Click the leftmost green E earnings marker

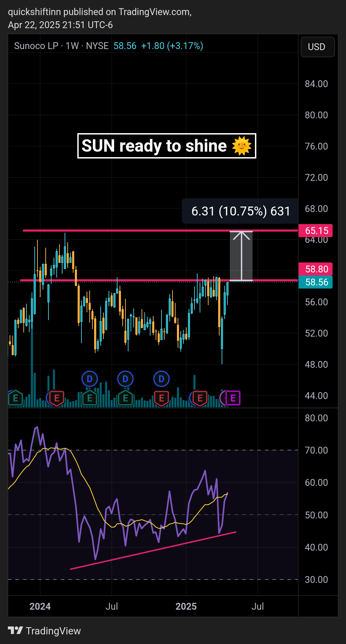click(x=15, y=398)
